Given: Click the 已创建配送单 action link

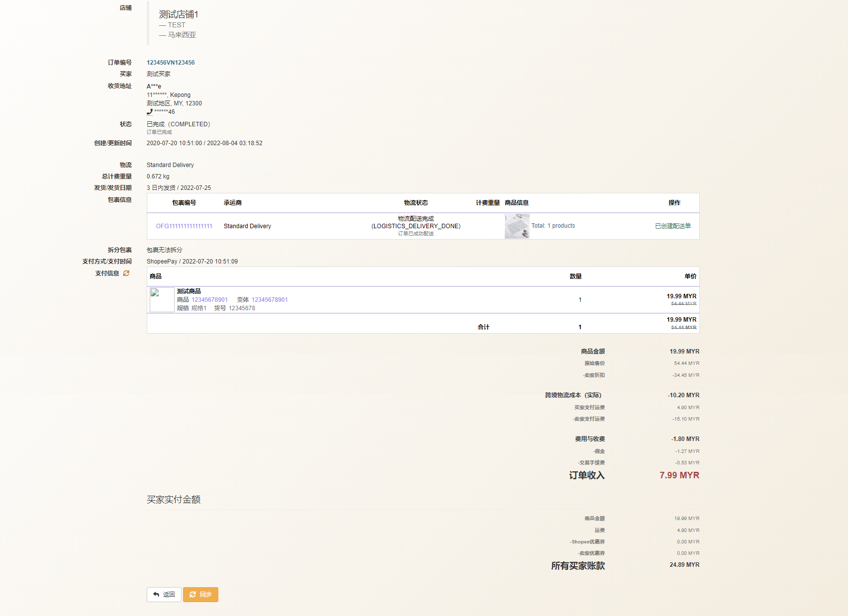Looking at the screenshot, I should tap(672, 226).
